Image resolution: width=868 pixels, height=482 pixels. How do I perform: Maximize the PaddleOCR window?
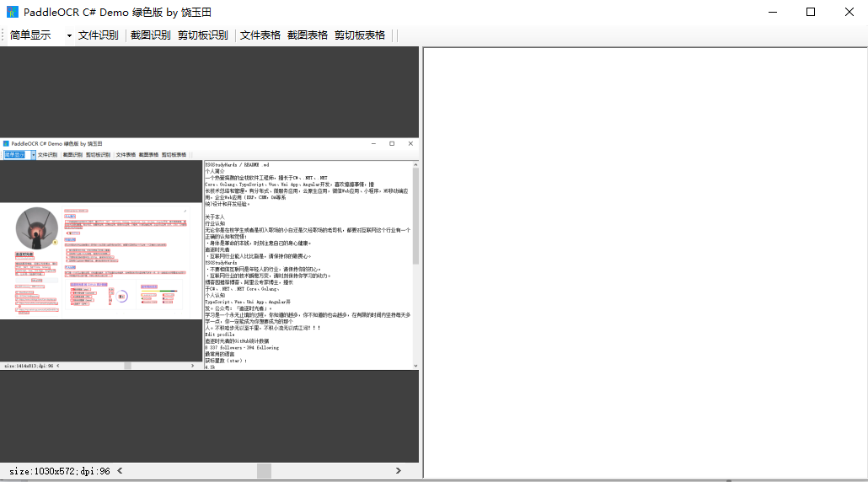pos(811,12)
